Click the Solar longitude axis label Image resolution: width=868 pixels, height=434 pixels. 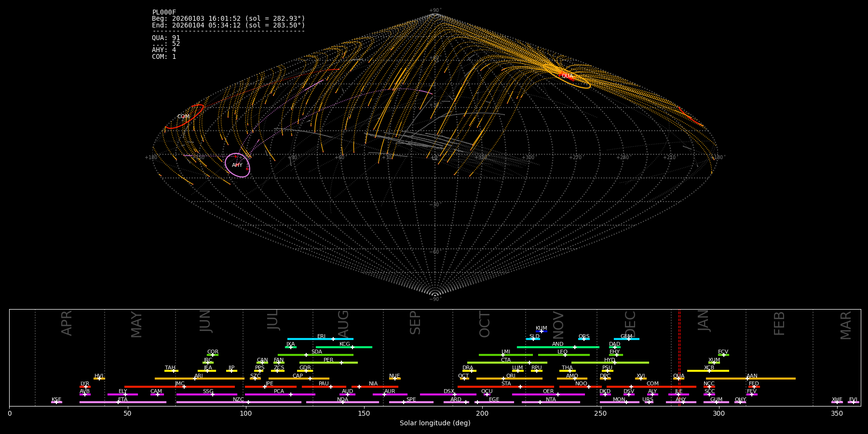point(434,423)
